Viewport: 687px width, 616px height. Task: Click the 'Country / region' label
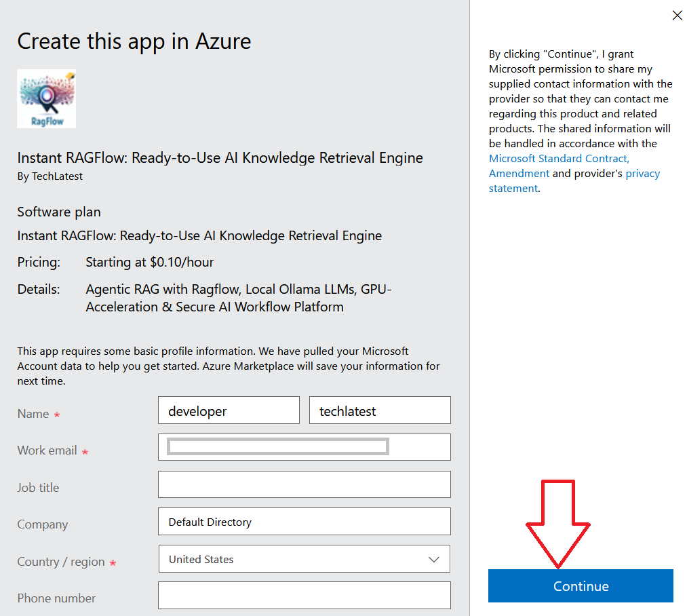61,562
